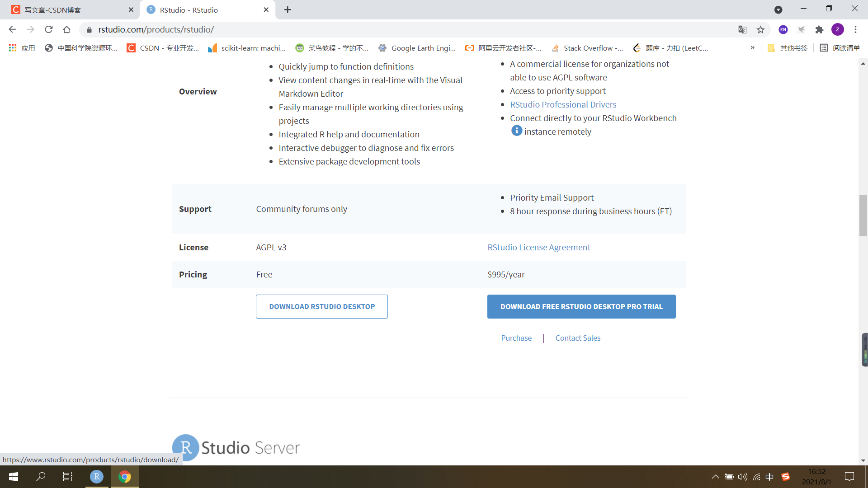Reload the current page

[49, 29]
